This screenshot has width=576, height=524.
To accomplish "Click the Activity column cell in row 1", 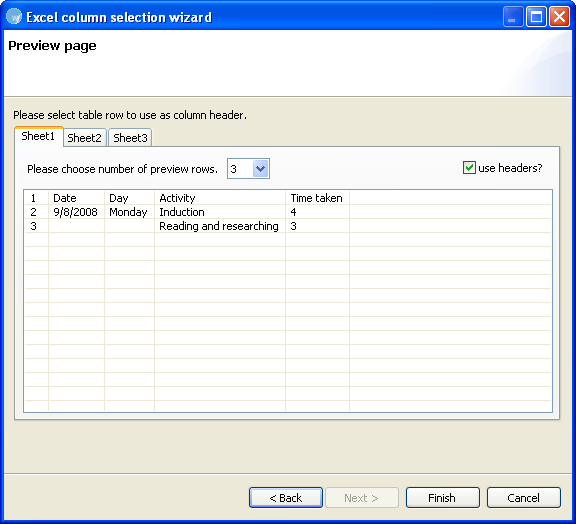I will coord(220,198).
